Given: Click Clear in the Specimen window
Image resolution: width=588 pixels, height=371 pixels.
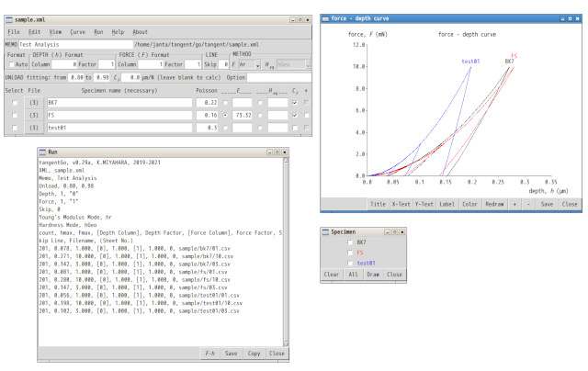Looking at the screenshot, I should 331,275.
